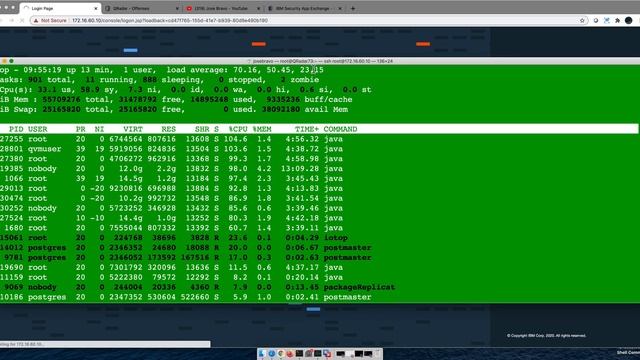Click the terminal window title bar

coord(320,61)
